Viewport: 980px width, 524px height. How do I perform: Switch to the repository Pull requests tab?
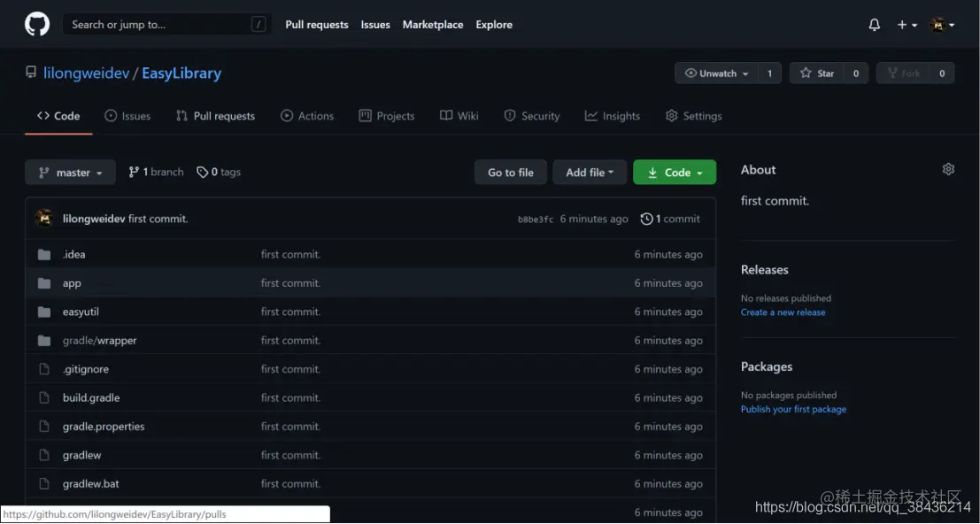pos(216,116)
